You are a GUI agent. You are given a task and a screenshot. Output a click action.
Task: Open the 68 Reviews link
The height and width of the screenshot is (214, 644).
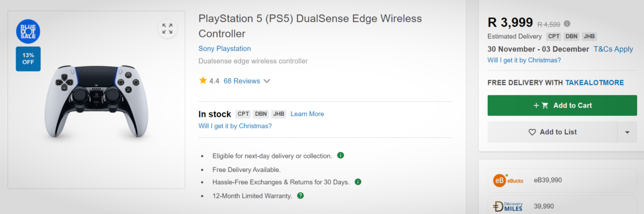coord(241,81)
